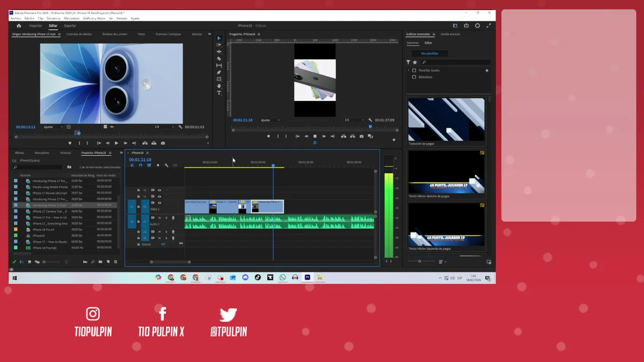Open Source monitor settings wrench

click(180, 127)
